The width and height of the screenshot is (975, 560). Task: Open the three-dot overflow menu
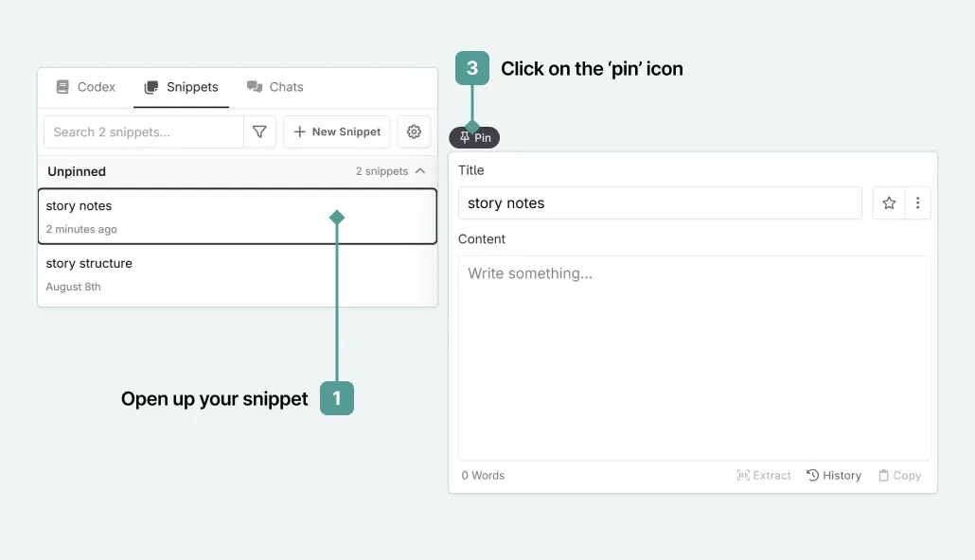pyautogui.click(x=916, y=202)
